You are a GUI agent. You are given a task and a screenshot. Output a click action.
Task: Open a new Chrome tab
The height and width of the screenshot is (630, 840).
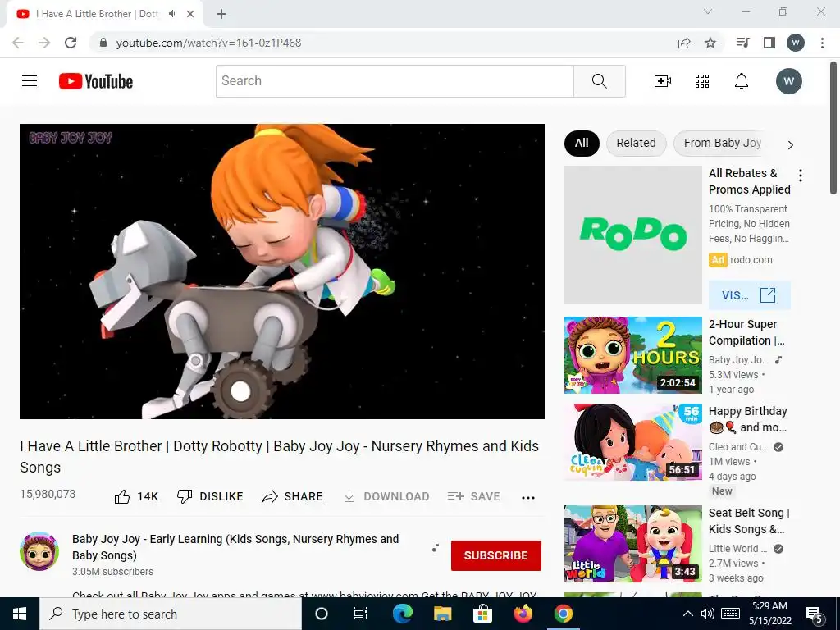(x=221, y=14)
